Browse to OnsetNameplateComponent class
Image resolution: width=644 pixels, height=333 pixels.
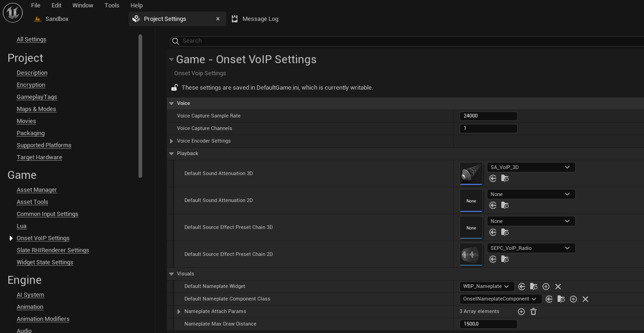[561, 299]
